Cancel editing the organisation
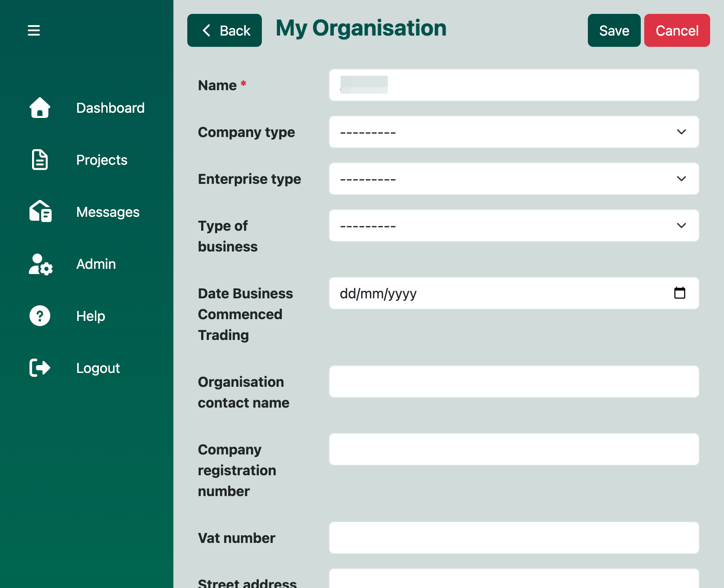This screenshot has width=724, height=588. pyautogui.click(x=677, y=30)
